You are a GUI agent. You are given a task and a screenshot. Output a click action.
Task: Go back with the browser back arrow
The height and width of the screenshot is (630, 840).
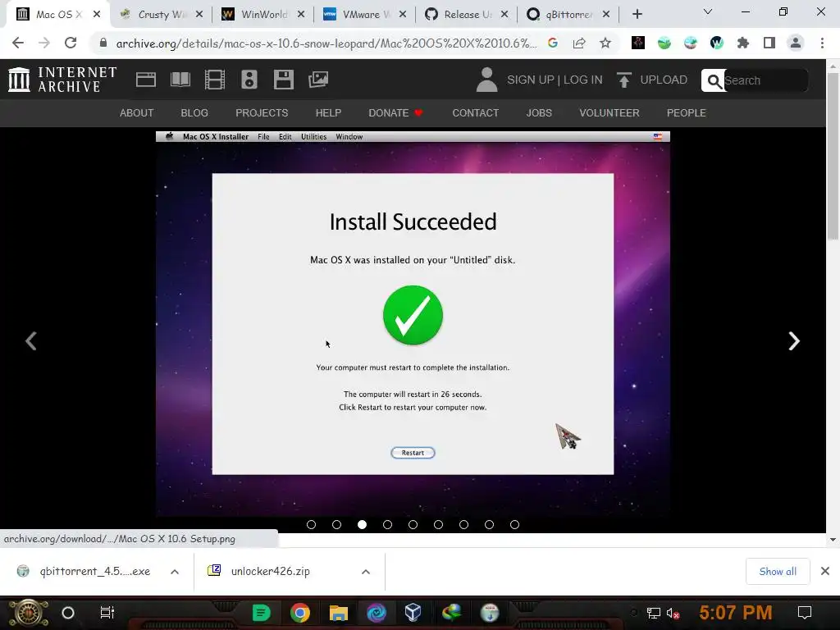tap(18, 43)
